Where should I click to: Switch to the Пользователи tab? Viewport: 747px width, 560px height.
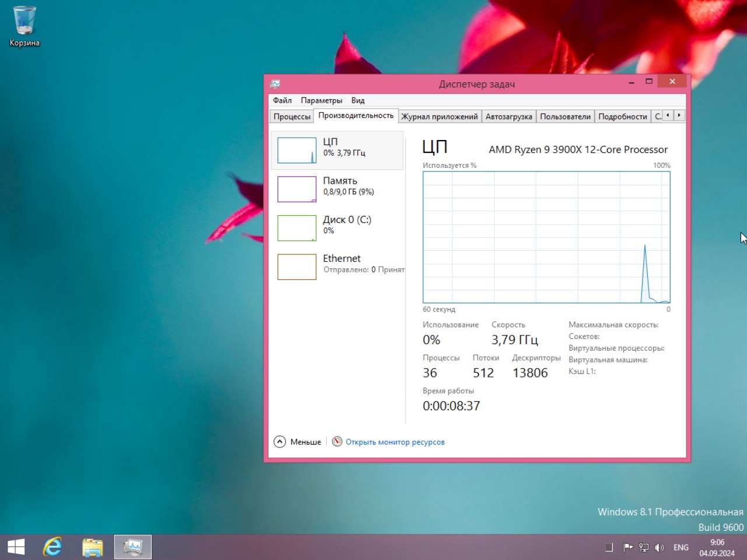[566, 117]
